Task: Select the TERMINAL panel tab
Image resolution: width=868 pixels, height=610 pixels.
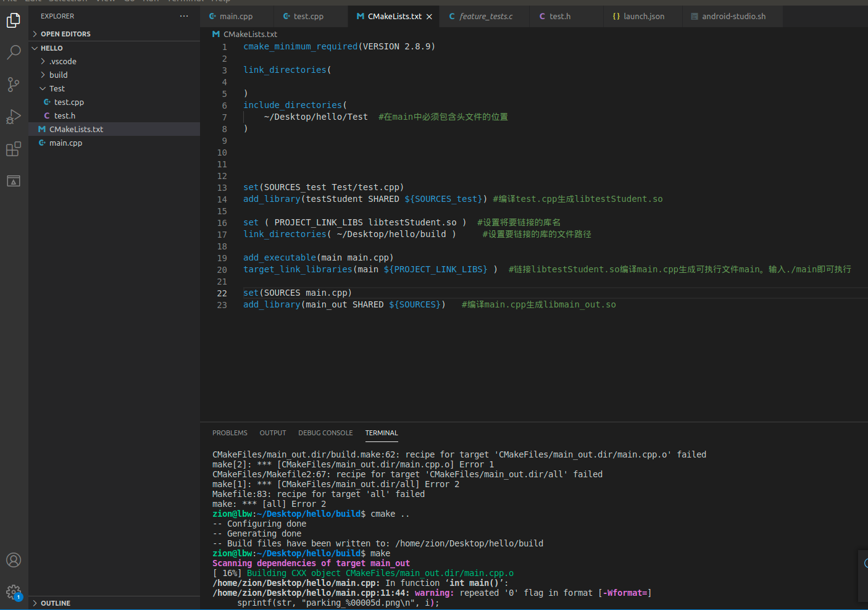Action: (382, 433)
